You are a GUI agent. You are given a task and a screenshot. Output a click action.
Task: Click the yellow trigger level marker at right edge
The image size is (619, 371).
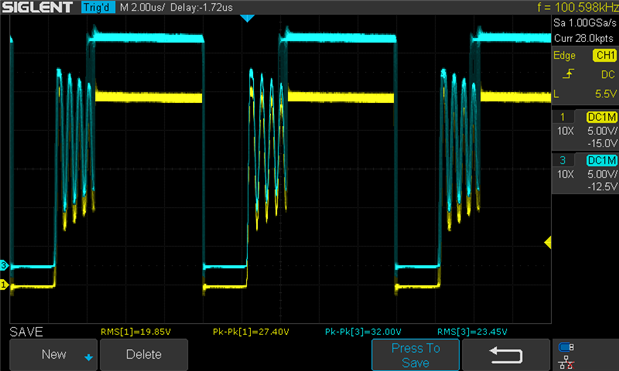[x=548, y=242]
